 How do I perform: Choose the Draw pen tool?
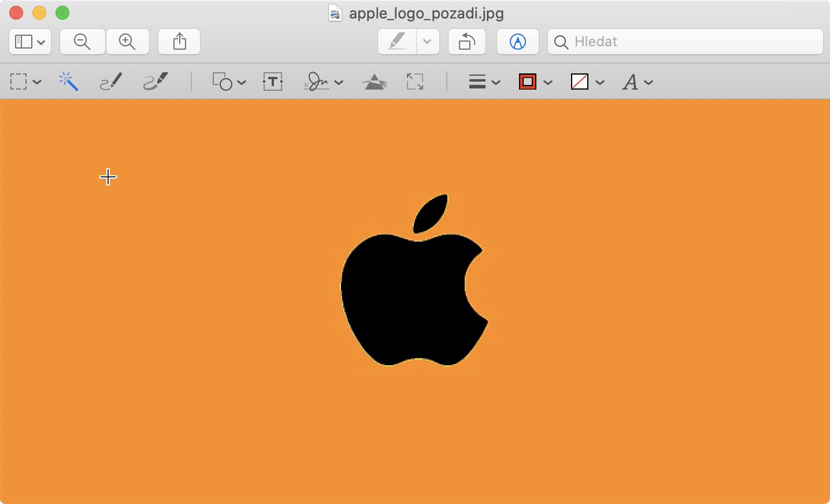[155, 82]
